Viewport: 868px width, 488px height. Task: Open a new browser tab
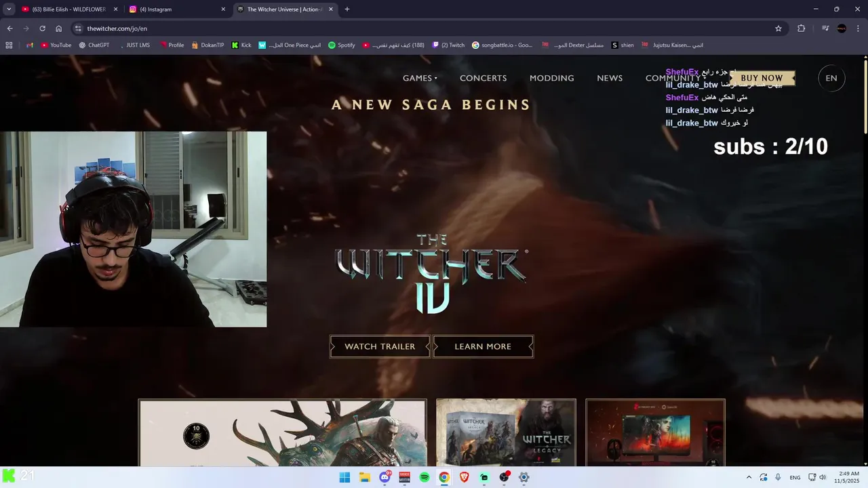[x=347, y=9]
